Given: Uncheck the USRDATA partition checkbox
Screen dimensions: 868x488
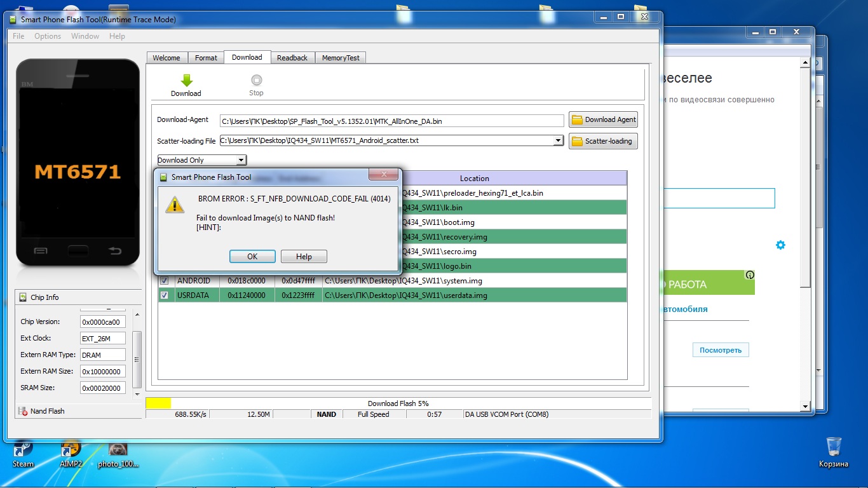Looking at the screenshot, I should pyautogui.click(x=165, y=295).
